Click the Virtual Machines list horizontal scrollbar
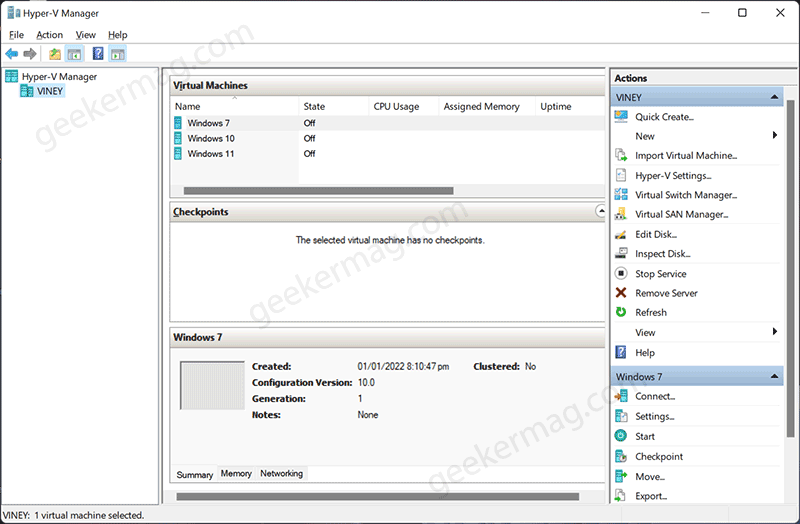The height and width of the screenshot is (524, 800). [x=318, y=190]
